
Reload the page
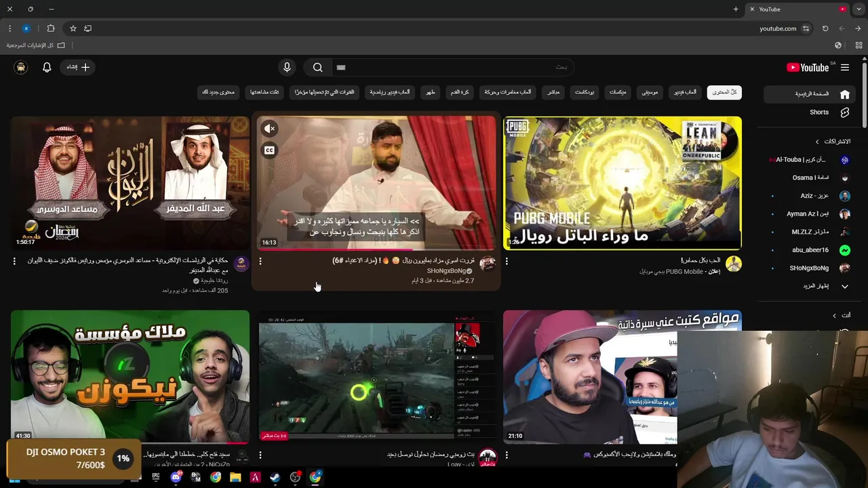(x=825, y=28)
